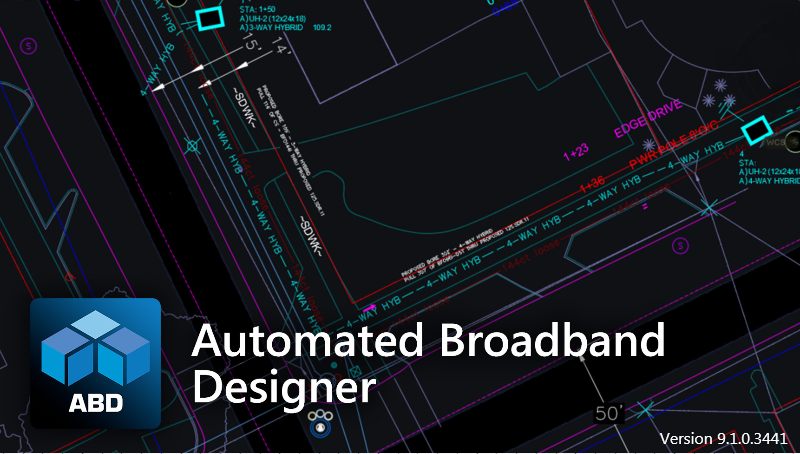The height and width of the screenshot is (454, 800).
Task: Click the red PWR POLE label
Action: 660,153
